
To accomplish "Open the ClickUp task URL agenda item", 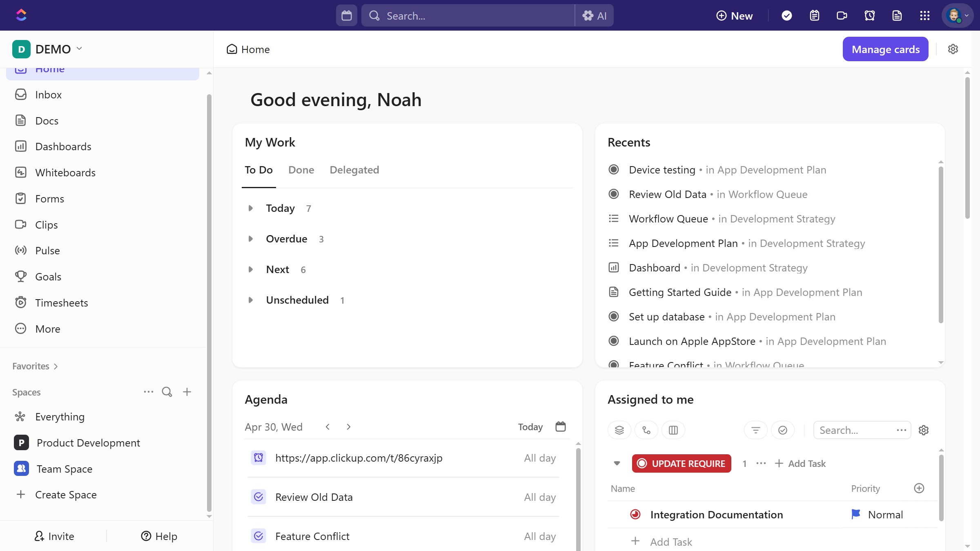I will (359, 458).
